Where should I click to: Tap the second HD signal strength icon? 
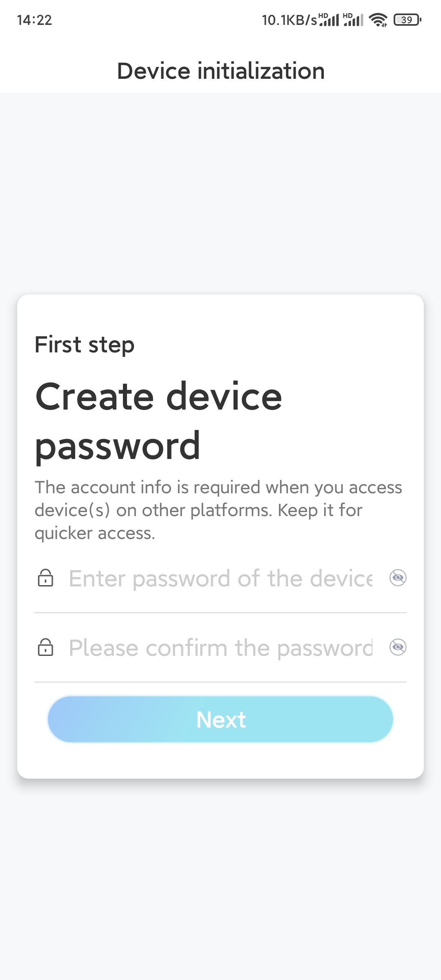[x=353, y=20]
